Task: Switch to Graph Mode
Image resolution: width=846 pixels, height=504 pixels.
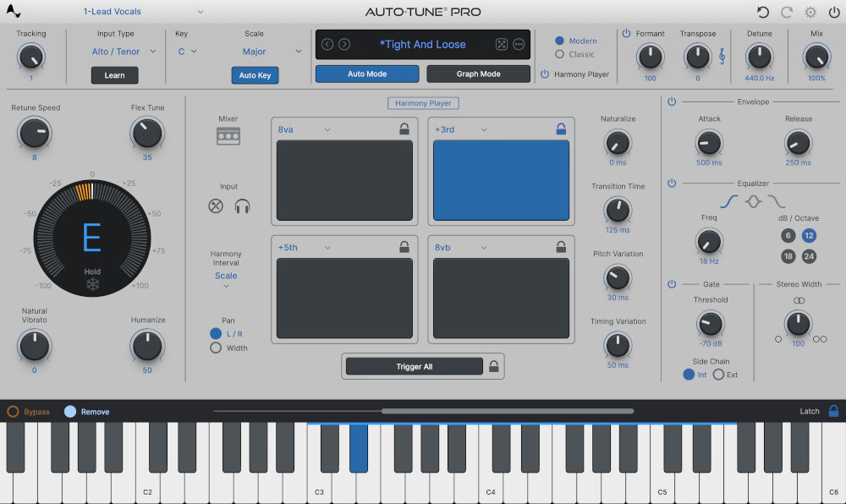Action: [478, 74]
